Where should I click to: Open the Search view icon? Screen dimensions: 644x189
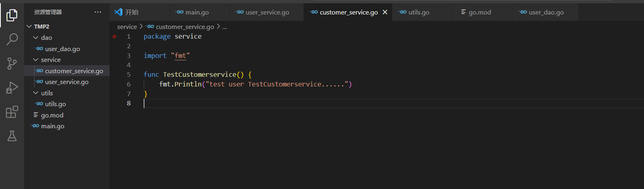(x=12, y=39)
